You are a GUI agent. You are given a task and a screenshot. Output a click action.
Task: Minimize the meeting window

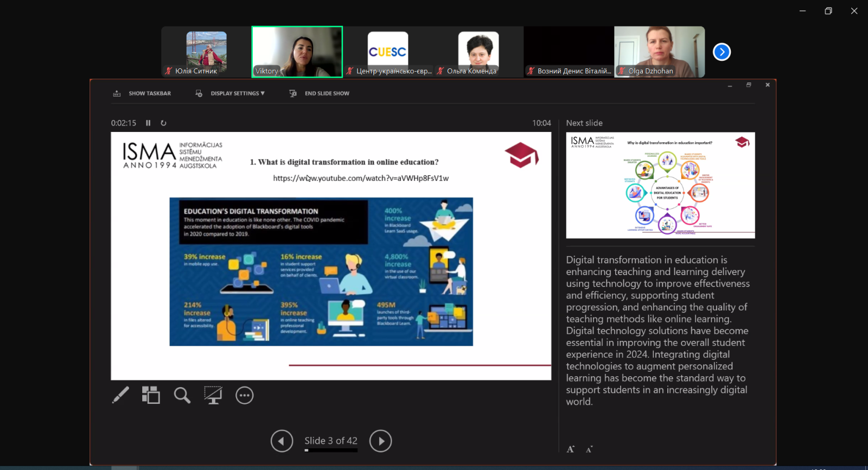click(802, 11)
